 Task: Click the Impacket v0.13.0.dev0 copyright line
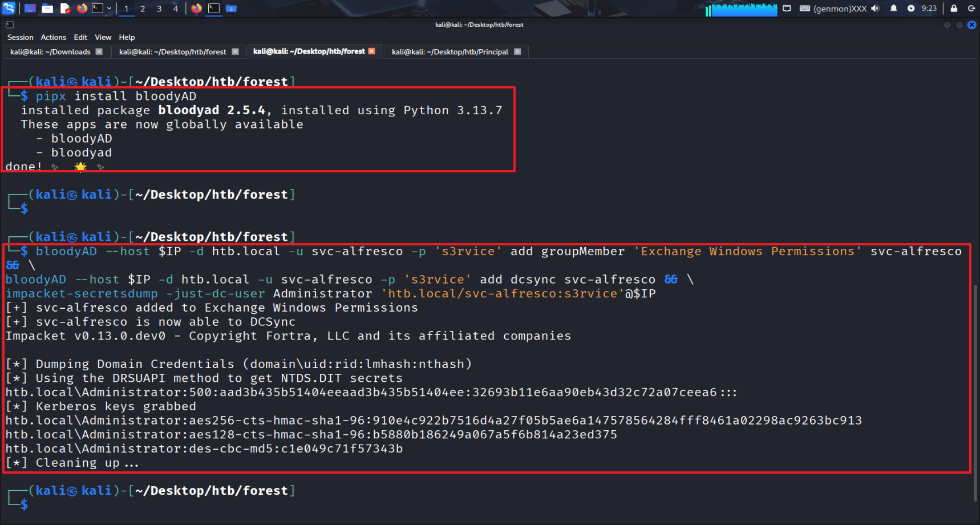click(288, 336)
